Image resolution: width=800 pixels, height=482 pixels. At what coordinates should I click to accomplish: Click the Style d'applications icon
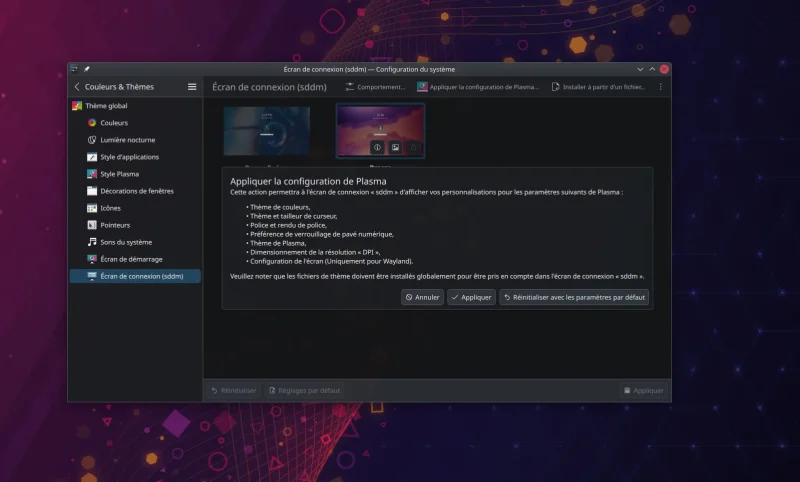[92, 157]
